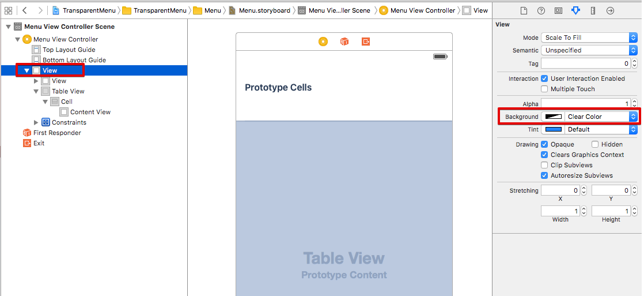Switch to the Size inspector
Image resolution: width=644 pixels, height=296 pixels.
click(593, 10)
